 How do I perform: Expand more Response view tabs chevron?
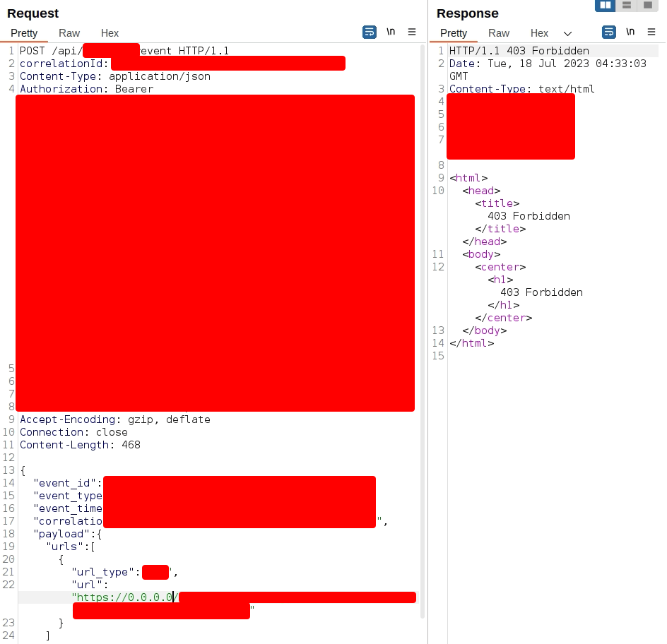tap(567, 34)
